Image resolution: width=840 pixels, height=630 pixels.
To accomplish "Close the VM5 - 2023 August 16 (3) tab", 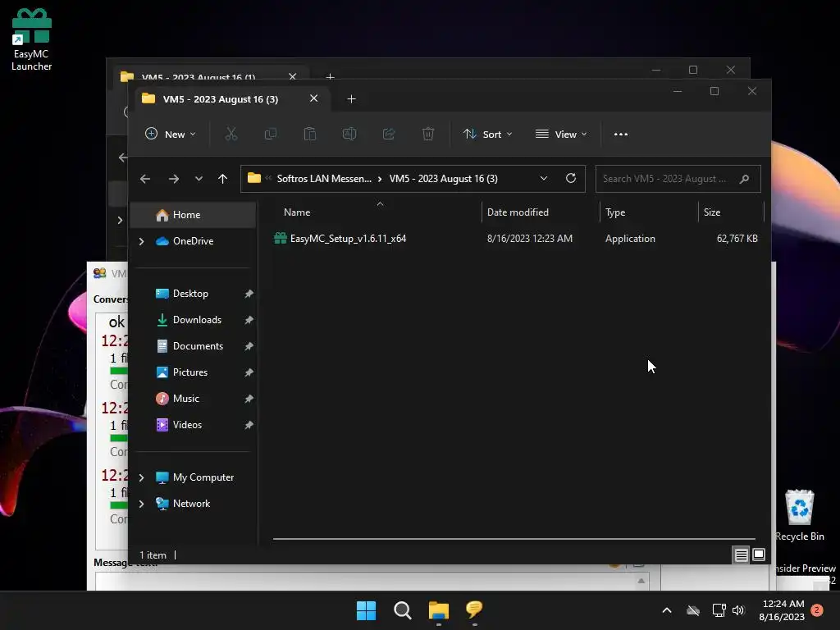I will pos(314,98).
